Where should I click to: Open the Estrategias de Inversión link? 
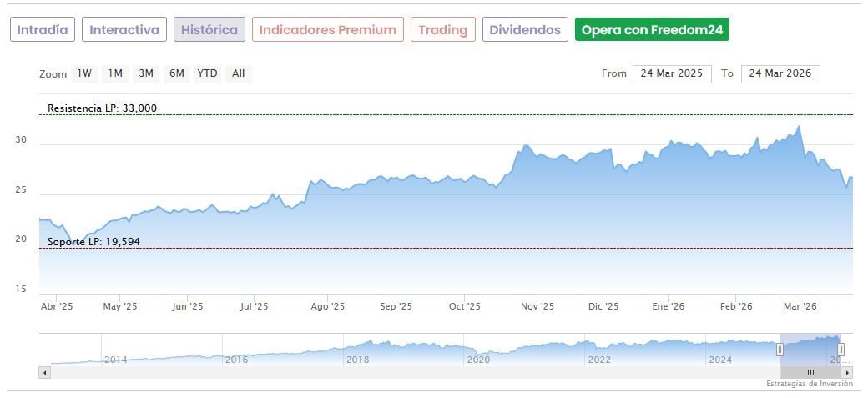(x=810, y=384)
